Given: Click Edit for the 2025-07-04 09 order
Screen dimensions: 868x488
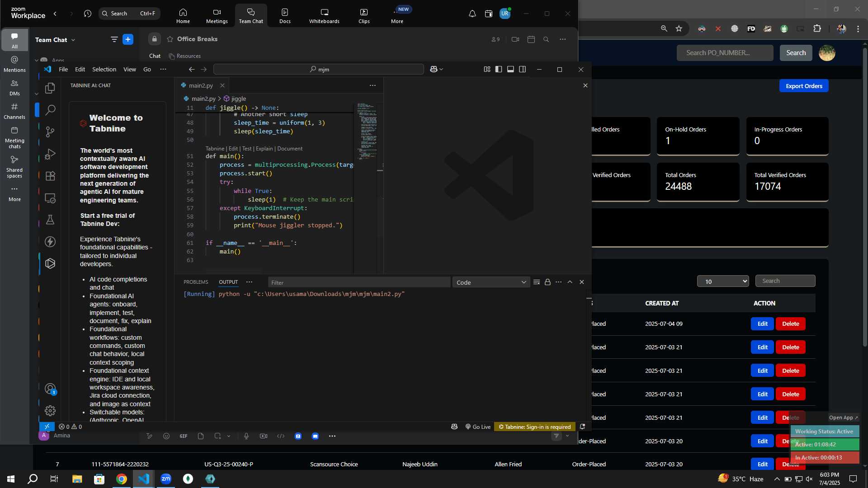Looking at the screenshot, I should (762, 324).
